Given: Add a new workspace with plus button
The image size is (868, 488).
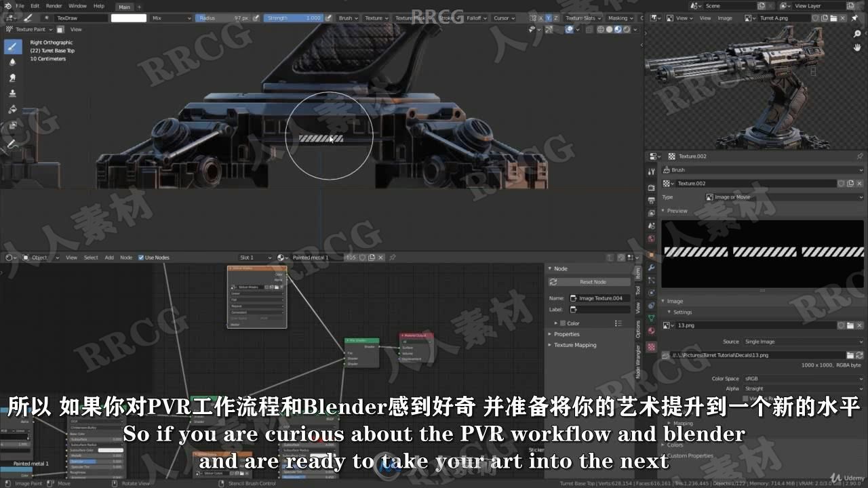Looking at the screenshot, I should (140, 7).
